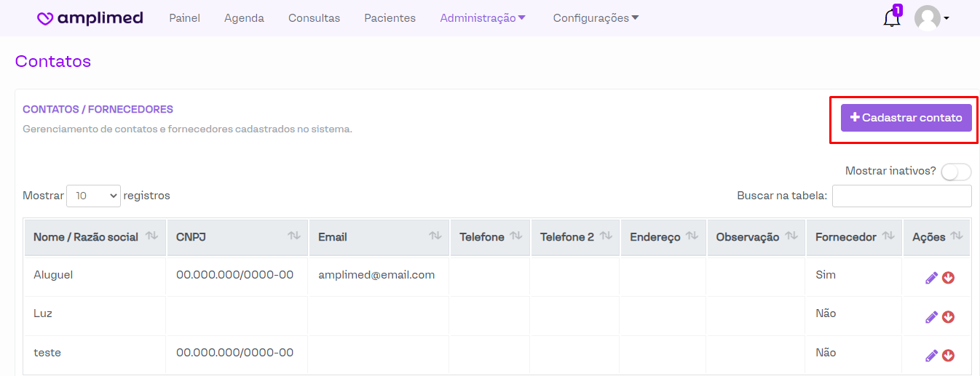Focus the Buscar na tabela search field
This screenshot has height=376, width=980.
click(x=901, y=196)
